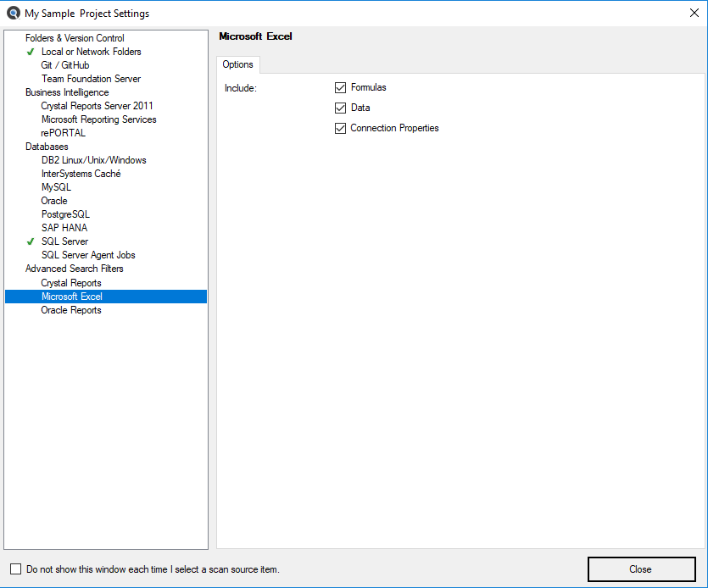Select Business Intelligence category
The image size is (708, 588).
(x=67, y=92)
